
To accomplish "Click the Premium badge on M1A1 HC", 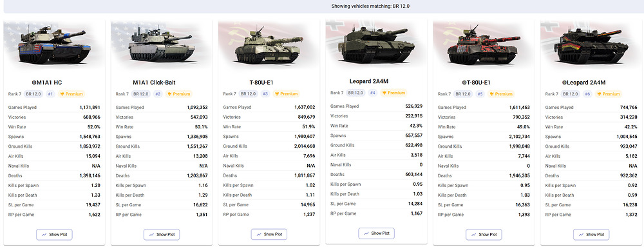I will (71, 94).
